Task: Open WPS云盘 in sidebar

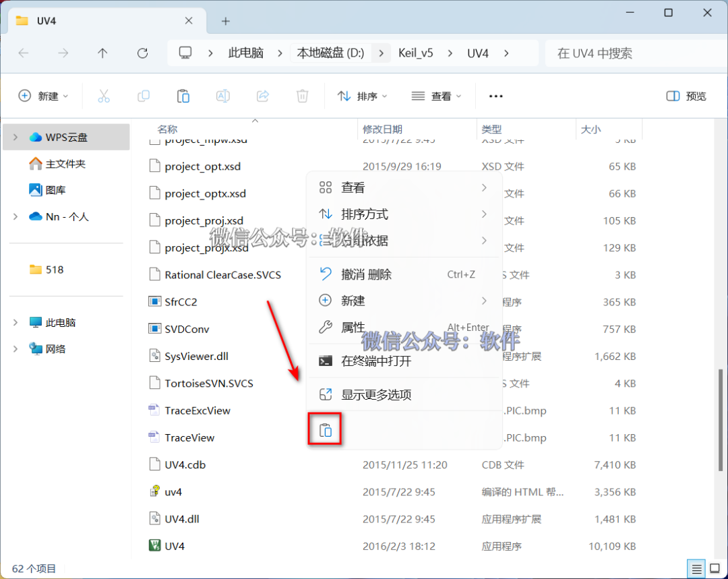Action: (66, 137)
